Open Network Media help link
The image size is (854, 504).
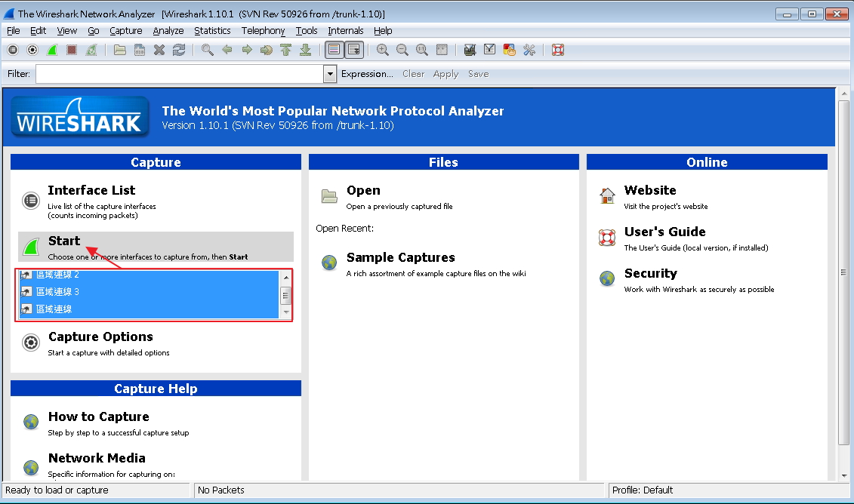click(x=97, y=458)
